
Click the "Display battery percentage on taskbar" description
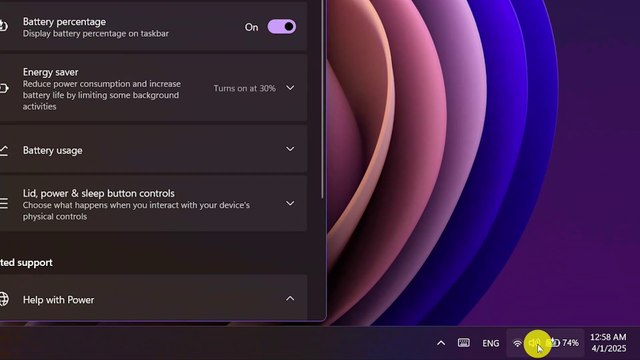96,33
